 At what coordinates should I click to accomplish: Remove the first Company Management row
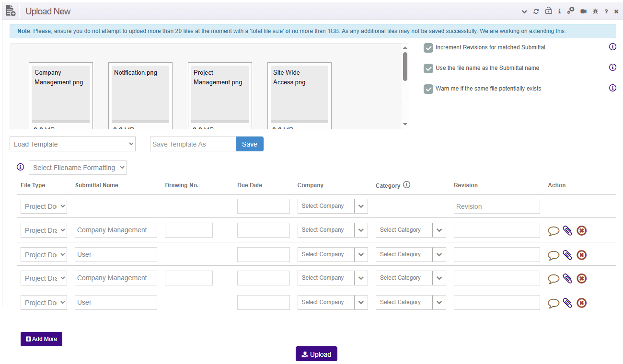(x=581, y=231)
